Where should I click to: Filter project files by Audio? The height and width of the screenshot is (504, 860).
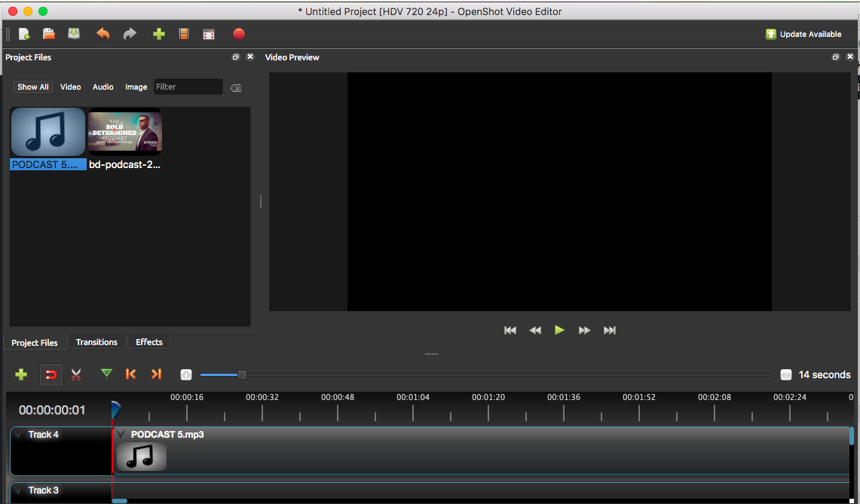[x=103, y=87]
